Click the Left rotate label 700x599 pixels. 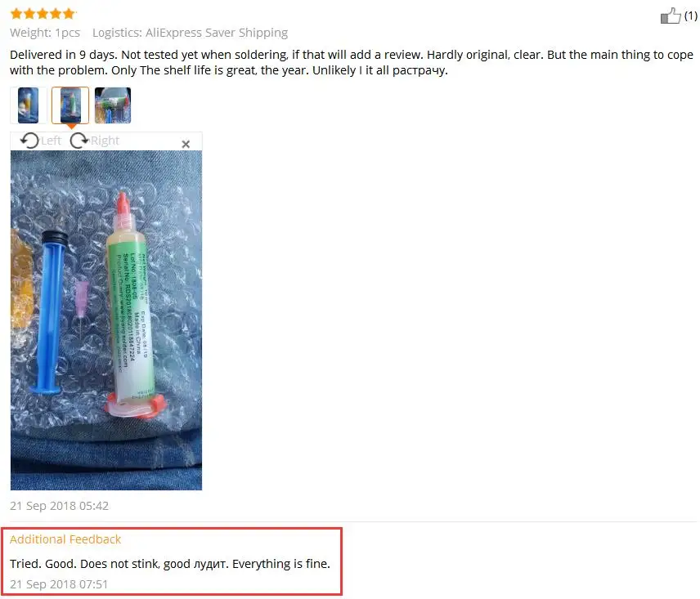(51, 141)
